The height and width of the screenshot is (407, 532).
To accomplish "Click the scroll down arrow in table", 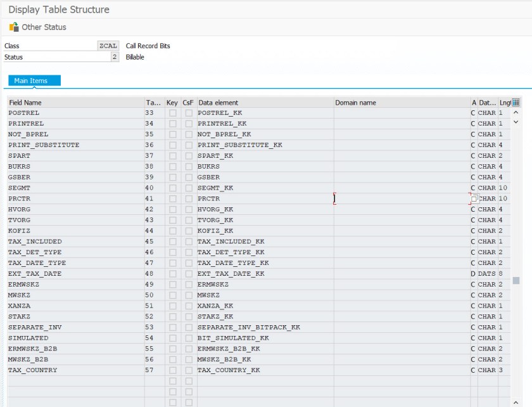I will pos(516,122).
